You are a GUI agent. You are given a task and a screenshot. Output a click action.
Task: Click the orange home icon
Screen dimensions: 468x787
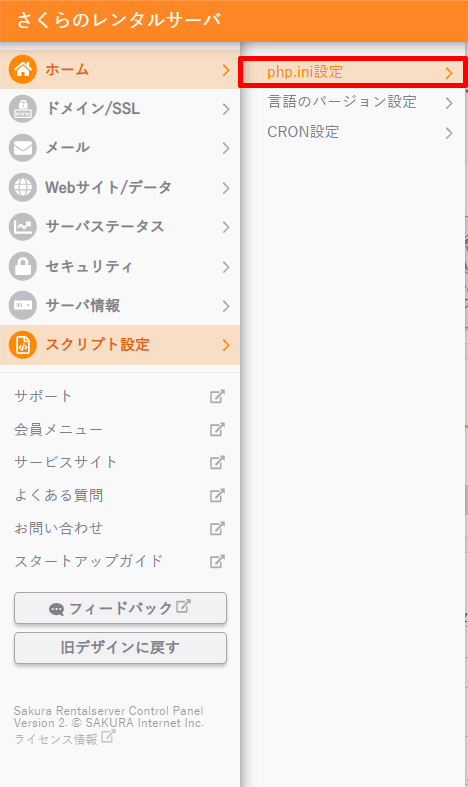coord(23,69)
